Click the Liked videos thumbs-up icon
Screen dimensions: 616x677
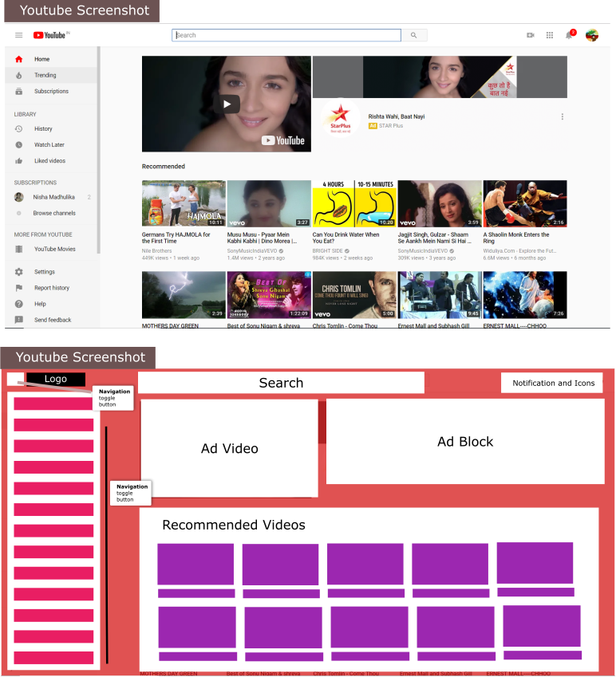(x=18, y=160)
